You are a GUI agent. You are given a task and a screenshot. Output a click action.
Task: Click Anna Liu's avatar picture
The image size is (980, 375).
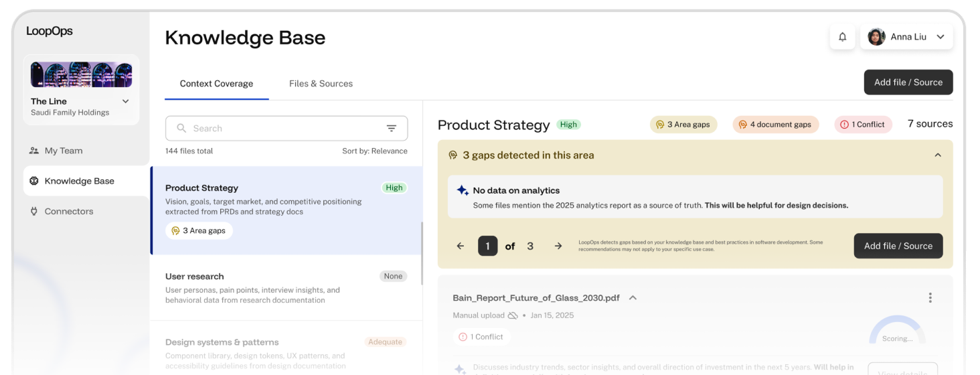(x=876, y=37)
